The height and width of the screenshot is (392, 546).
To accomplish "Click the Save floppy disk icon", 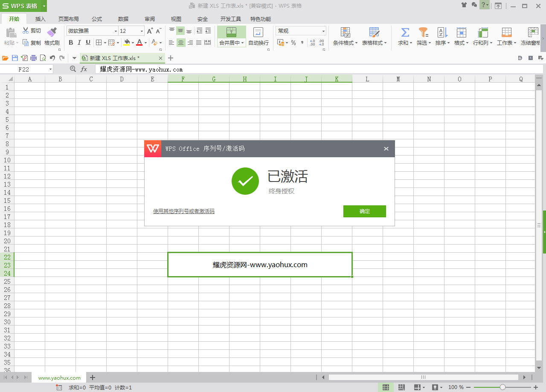I will point(15,58).
